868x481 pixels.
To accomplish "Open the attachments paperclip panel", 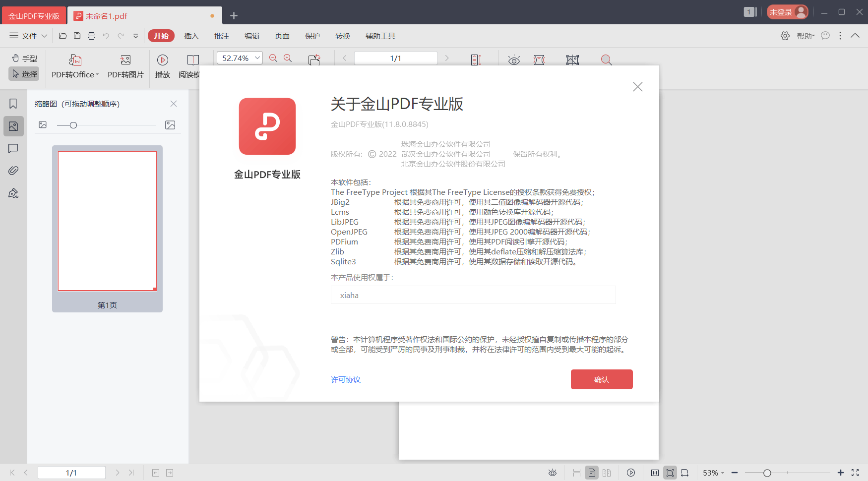I will tap(13, 171).
